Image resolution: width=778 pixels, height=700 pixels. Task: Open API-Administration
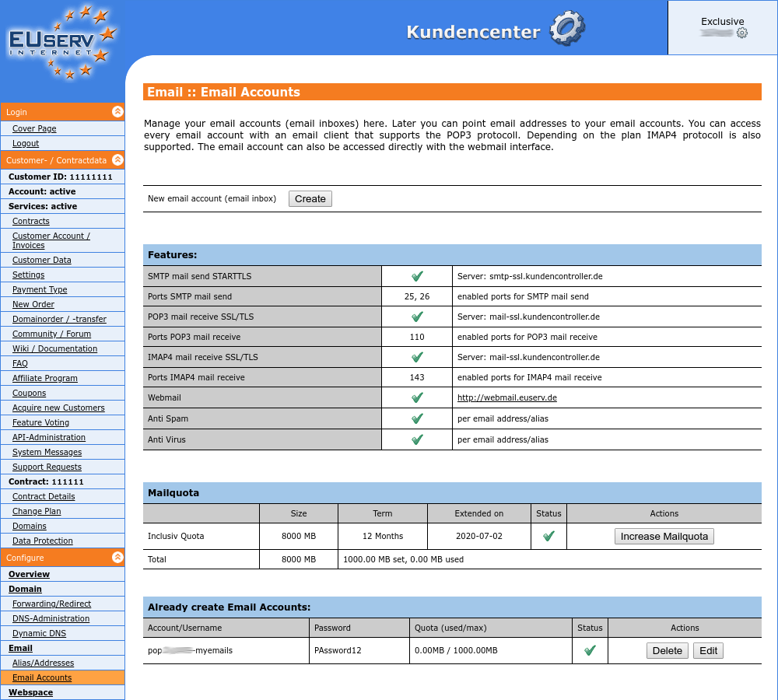pyautogui.click(x=48, y=437)
